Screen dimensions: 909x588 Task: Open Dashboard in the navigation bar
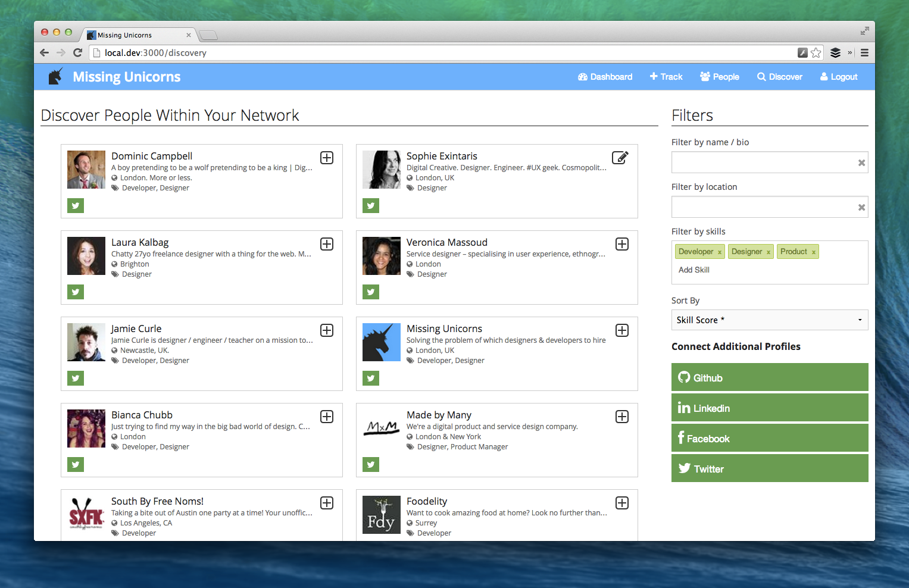[605, 77]
